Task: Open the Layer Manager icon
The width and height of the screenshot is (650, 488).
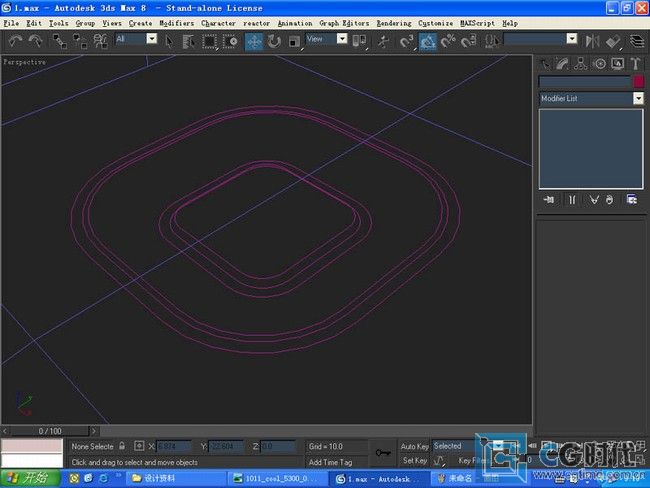Action: (637, 41)
